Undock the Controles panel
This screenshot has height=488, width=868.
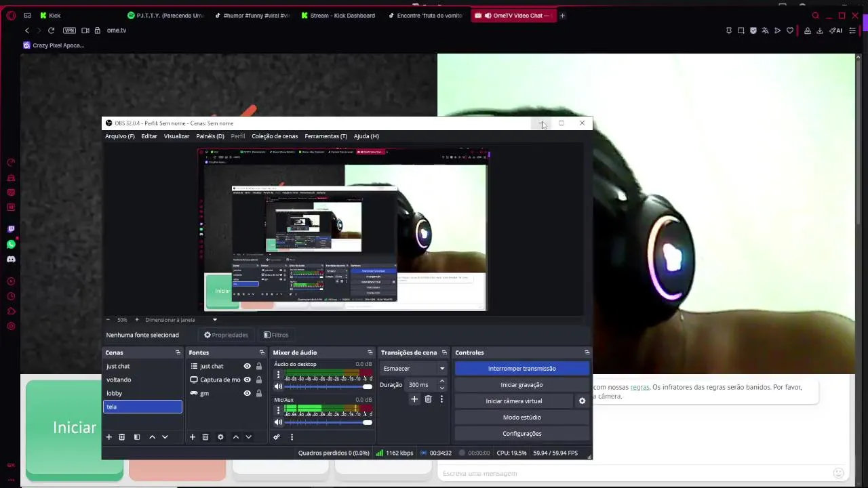(x=587, y=352)
